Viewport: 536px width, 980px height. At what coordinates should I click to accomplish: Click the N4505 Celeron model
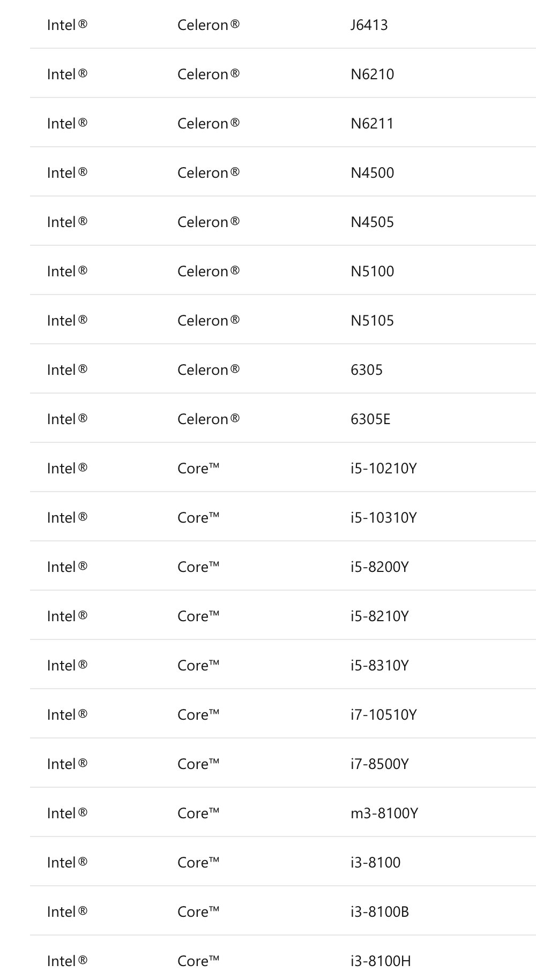[372, 222]
